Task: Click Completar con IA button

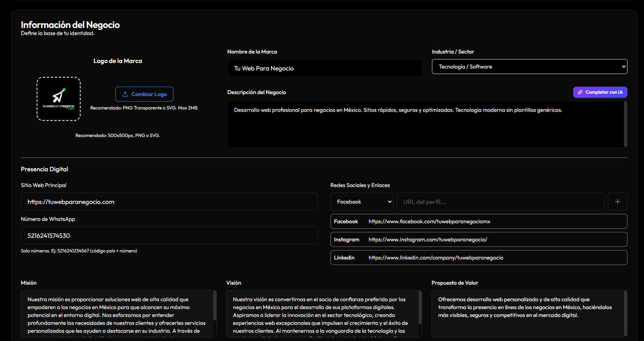Action: tap(600, 92)
